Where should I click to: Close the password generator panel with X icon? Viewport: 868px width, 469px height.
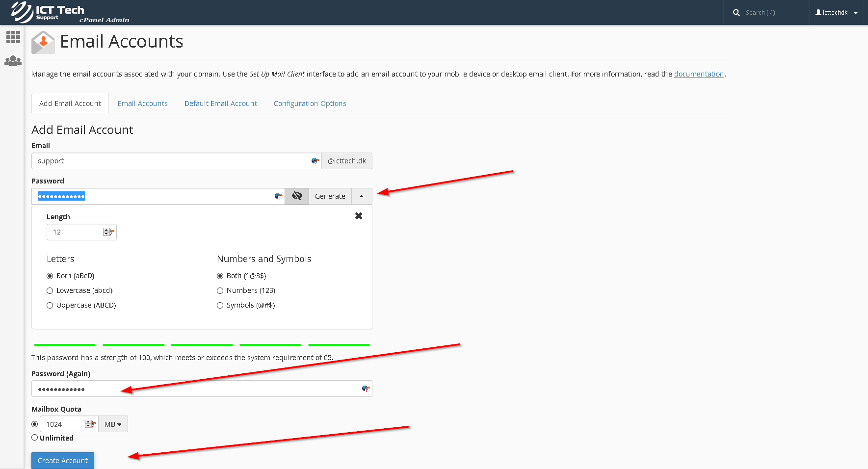(x=359, y=215)
